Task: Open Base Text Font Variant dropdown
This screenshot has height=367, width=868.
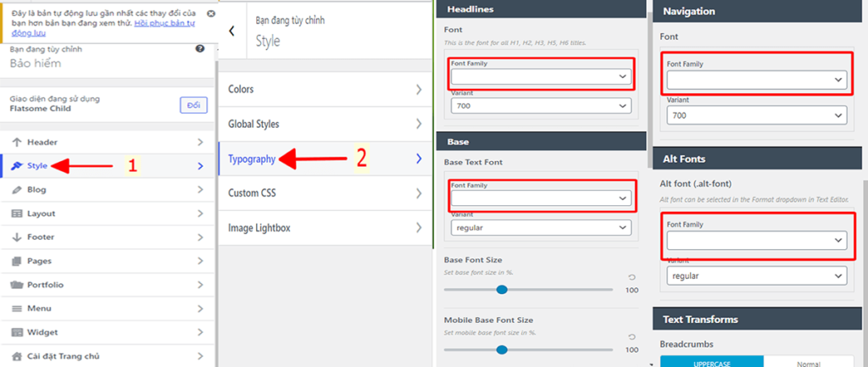Action: pyautogui.click(x=541, y=228)
